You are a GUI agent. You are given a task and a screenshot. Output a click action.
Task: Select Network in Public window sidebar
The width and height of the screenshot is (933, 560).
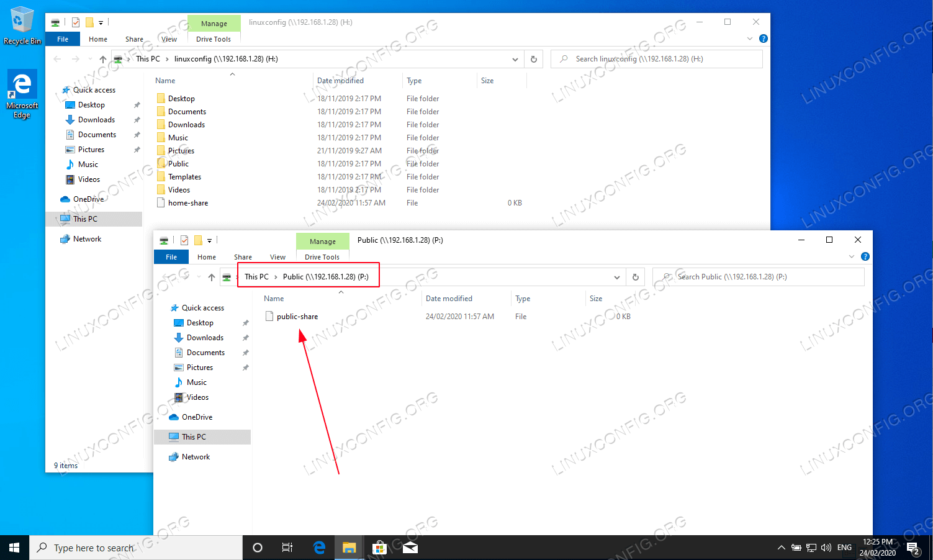click(x=196, y=457)
